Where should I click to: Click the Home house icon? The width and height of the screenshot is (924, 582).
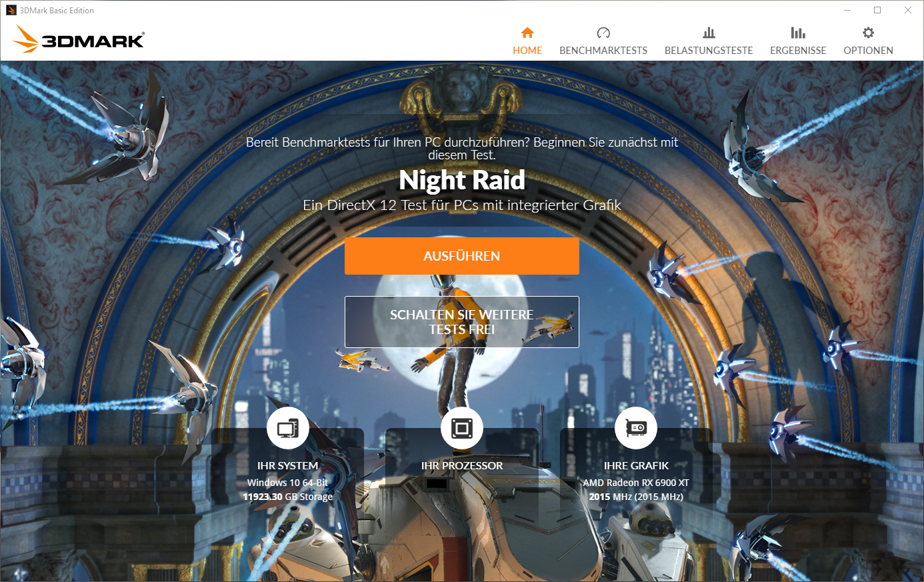click(x=527, y=33)
